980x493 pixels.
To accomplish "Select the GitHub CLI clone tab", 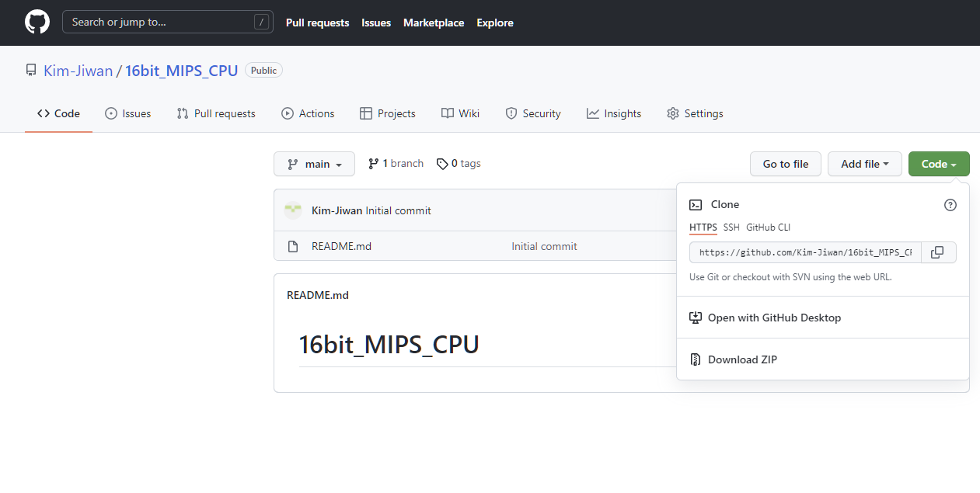I will click(x=768, y=227).
